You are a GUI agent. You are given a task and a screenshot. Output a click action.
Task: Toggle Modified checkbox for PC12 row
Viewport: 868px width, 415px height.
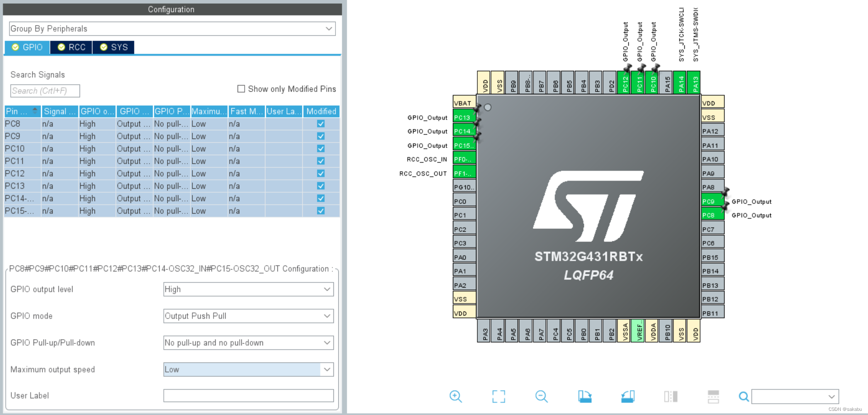click(x=321, y=173)
